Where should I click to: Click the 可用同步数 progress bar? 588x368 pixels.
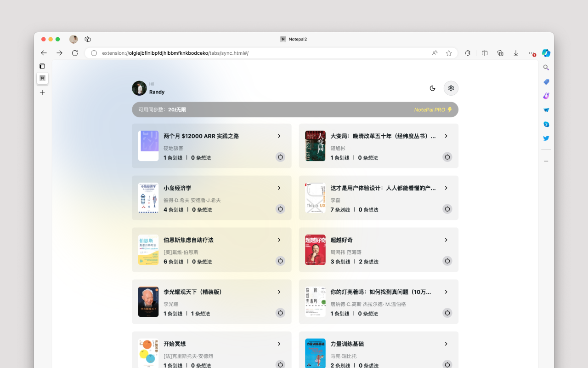coord(295,109)
